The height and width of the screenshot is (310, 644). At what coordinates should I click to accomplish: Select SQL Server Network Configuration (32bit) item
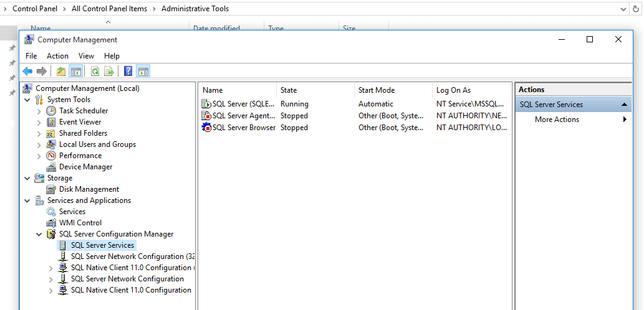[x=133, y=256]
